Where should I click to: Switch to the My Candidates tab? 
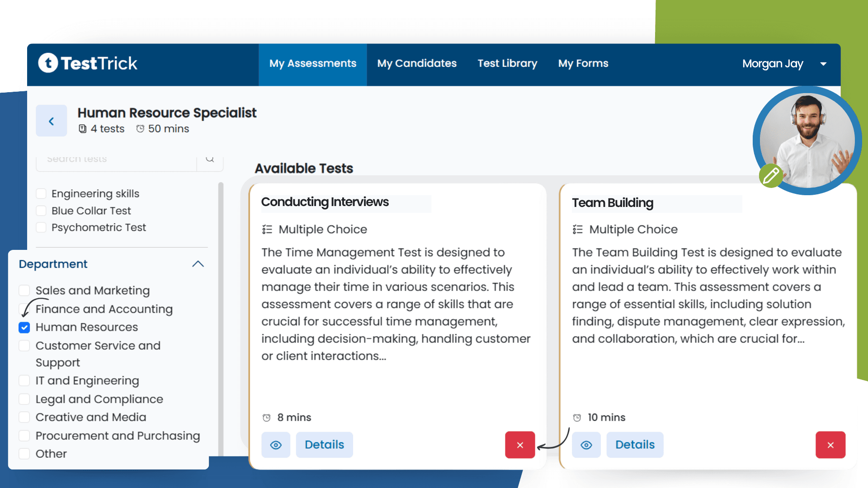pos(417,63)
